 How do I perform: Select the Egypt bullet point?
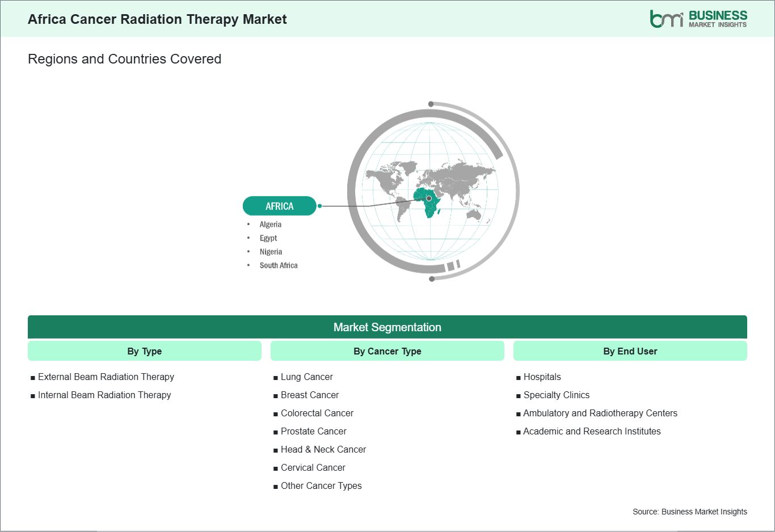268,238
